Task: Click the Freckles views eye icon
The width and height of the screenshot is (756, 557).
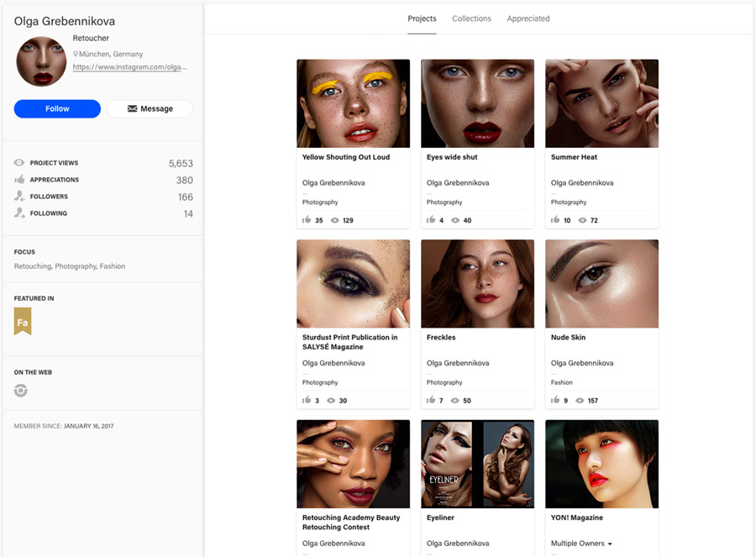Action: pyautogui.click(x=454, y=401)
